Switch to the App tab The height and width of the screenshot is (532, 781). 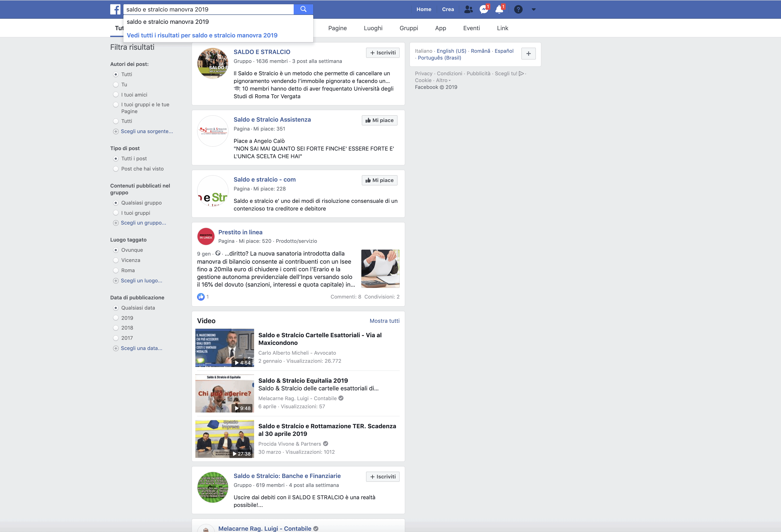(441, 28)
